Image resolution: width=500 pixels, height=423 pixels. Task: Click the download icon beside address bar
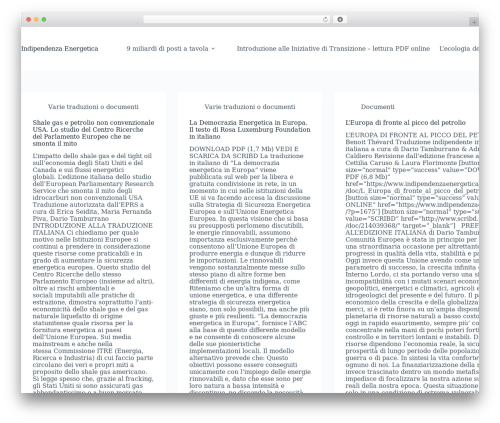pyautogui.click(x=340, y=19)
